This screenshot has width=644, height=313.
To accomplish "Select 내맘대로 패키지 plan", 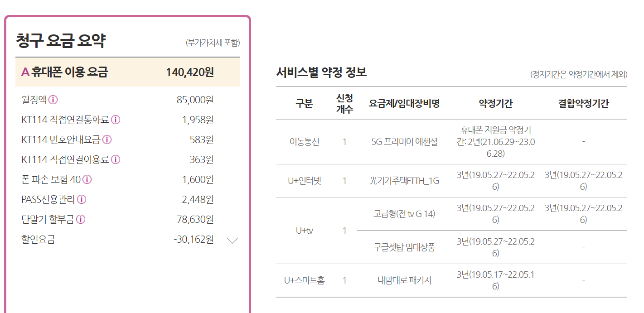I will (404, 280).
